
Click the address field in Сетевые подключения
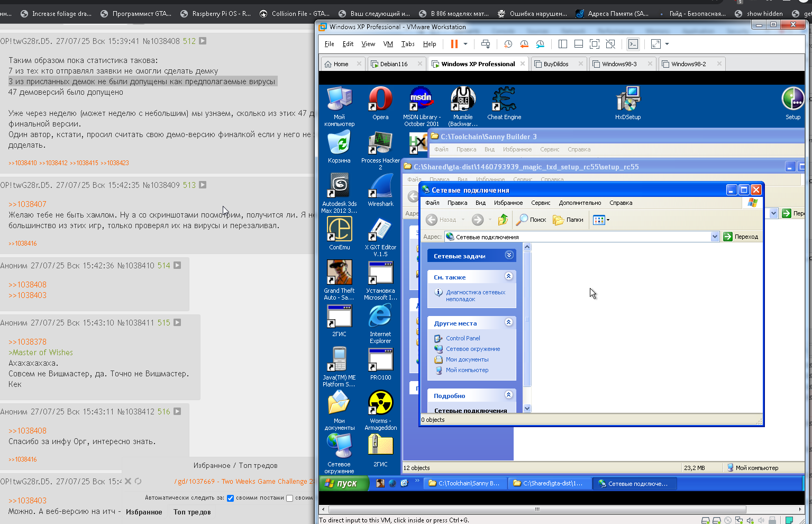(582, 237)
